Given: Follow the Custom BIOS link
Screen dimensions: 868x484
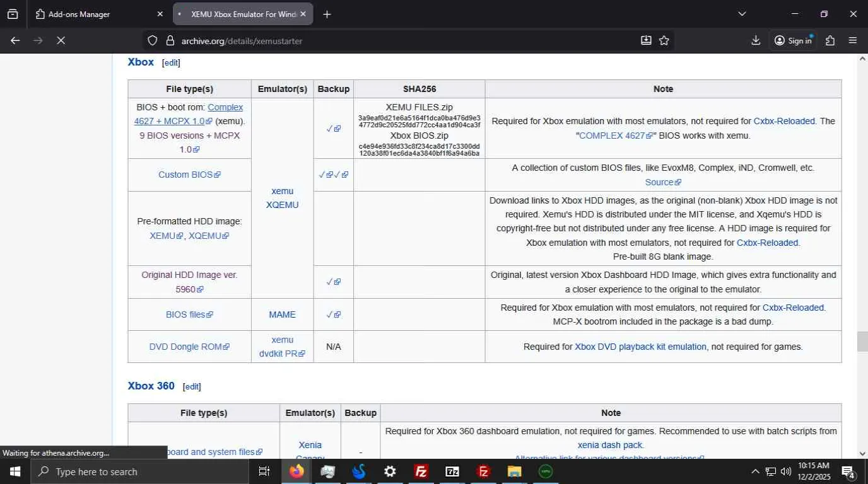Looking at the screenshot, I should pos(189,175).
